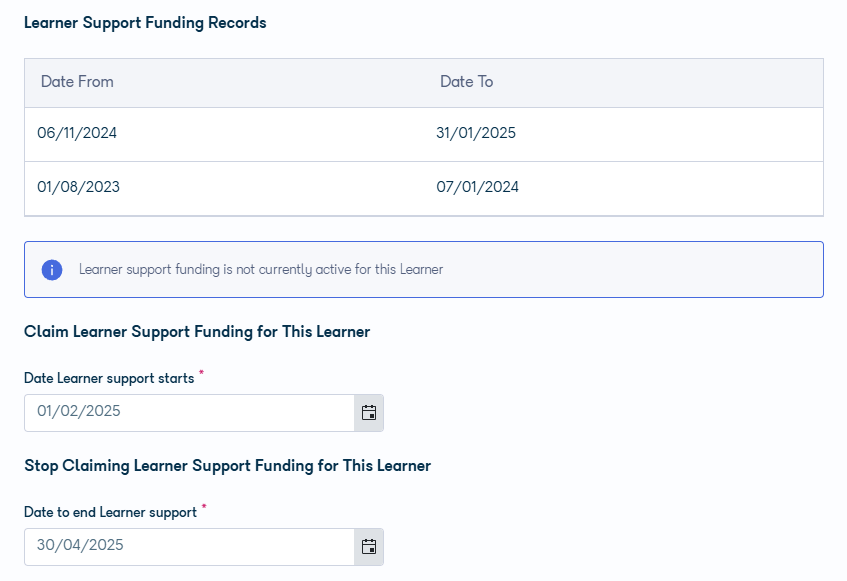Select the 06/11/2024 Date From cell
Viewport: 847px width, 581px height.
(77, 133)
